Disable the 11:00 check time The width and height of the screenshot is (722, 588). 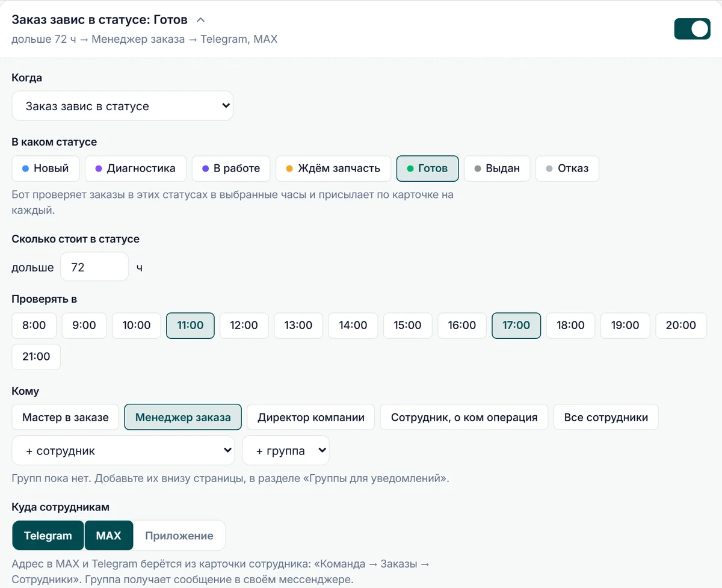(190, 326)
